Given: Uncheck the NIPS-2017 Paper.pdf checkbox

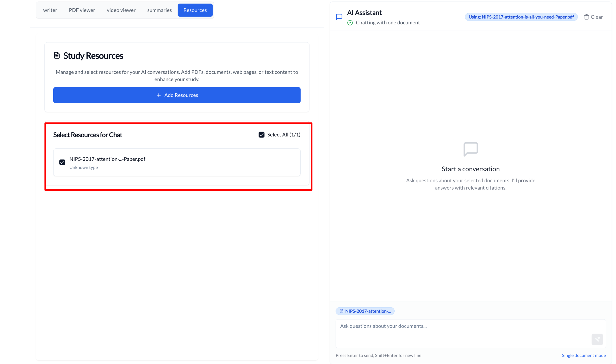Looking at the screenshot, I should tap(62, 162).
